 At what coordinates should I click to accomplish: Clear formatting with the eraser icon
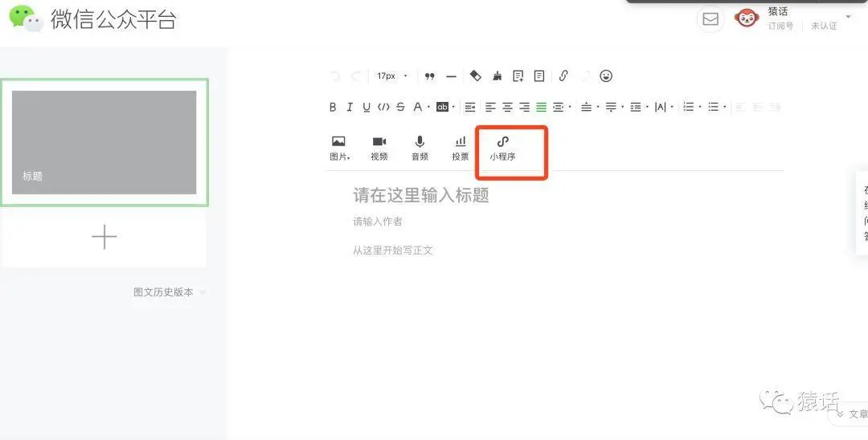coord(476,75)
